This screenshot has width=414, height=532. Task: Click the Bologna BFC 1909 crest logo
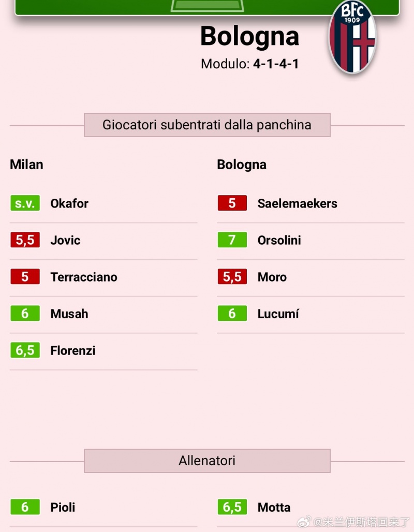[352, 37]
